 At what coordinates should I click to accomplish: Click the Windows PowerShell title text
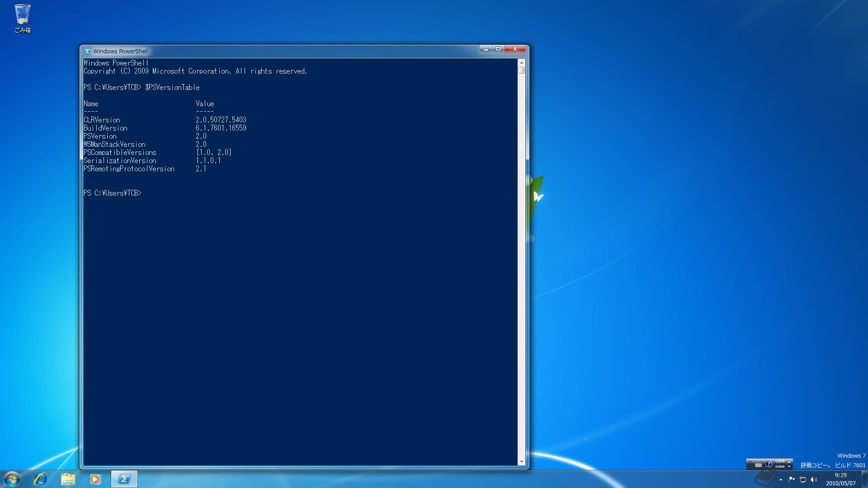tap(121, 52)
